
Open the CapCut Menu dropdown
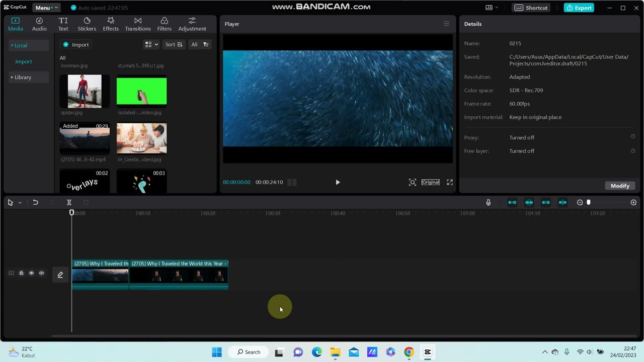pyautogui.click(x=46, y=8)
